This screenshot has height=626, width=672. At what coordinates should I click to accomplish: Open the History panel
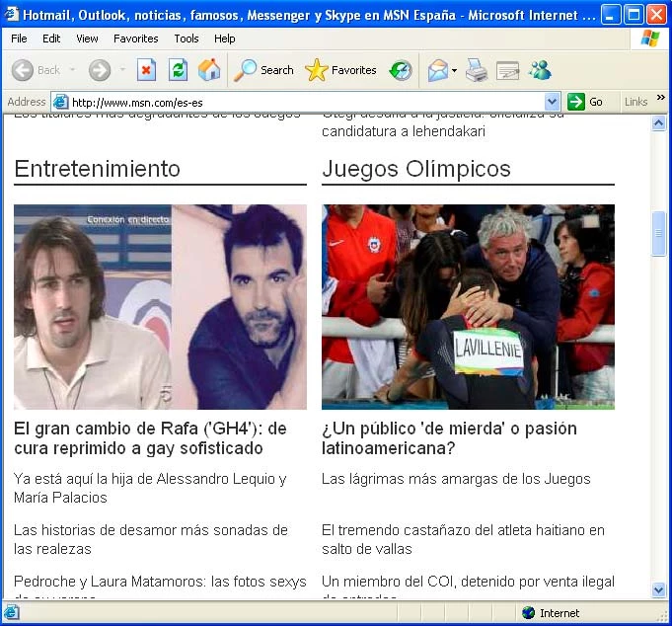click(x=401, y=70)
